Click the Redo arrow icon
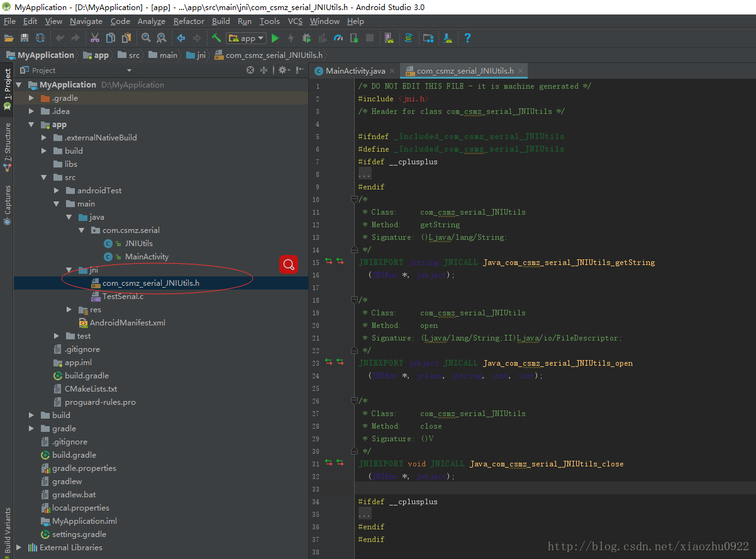The width and height of the screenshot is (756, 559). click(75, 38)
